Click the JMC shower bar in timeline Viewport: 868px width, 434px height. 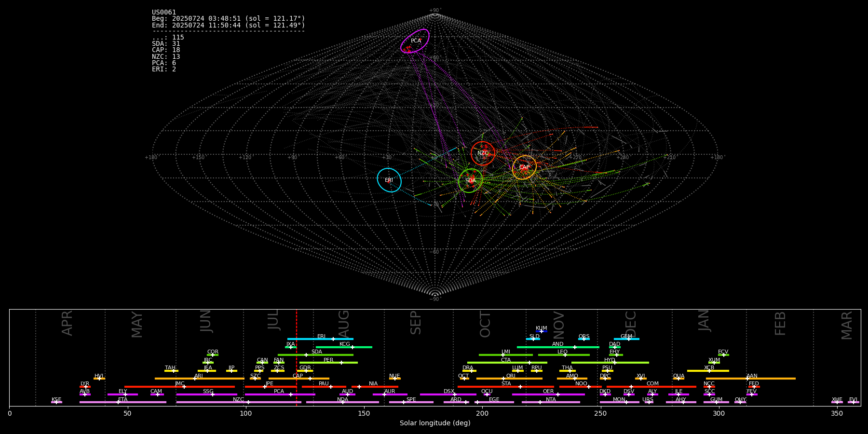pyautogui.click(x=180, y=387)
